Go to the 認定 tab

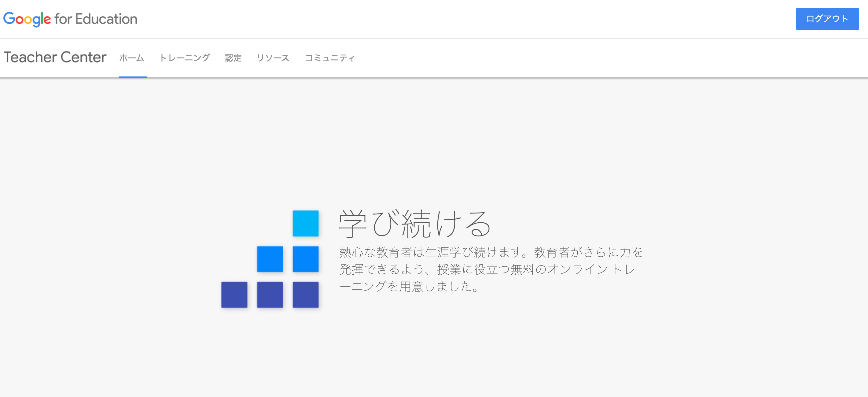pos(233,58)
